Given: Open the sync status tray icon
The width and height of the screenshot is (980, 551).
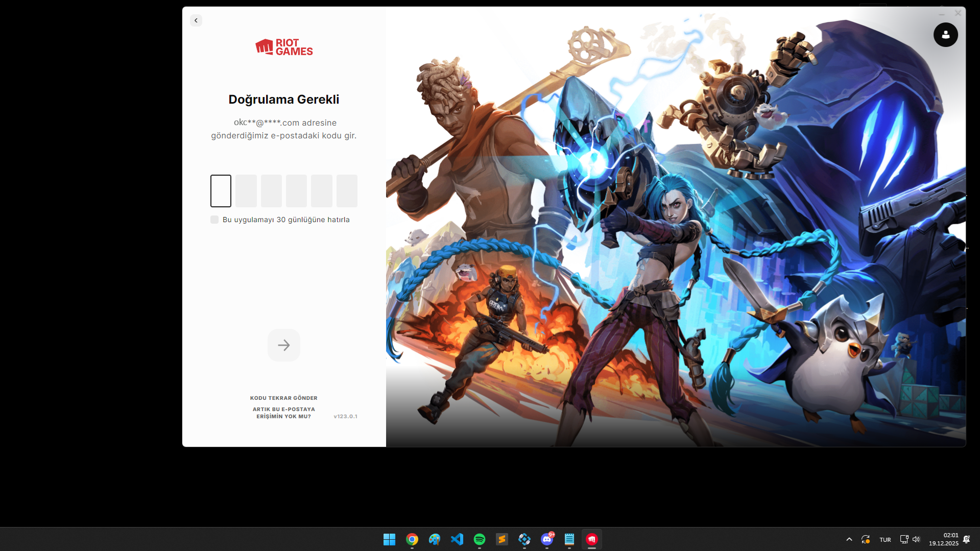Looking at the screenshot, I should (866, 539).
